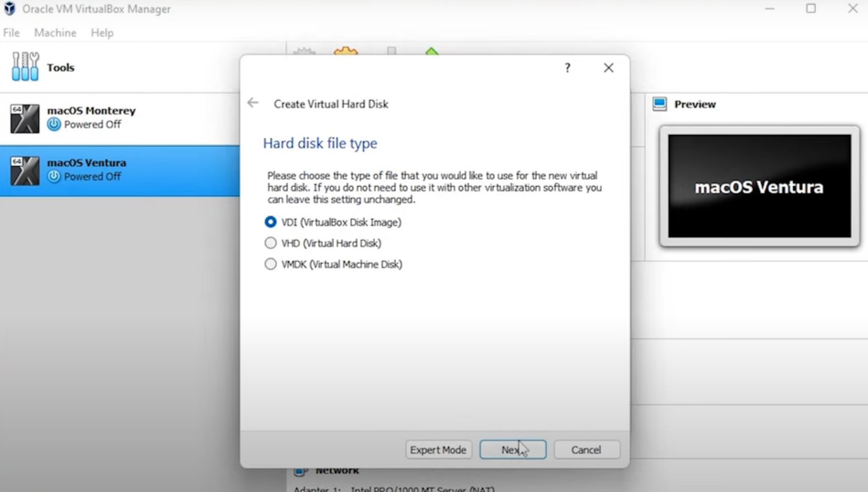Open the dialog's question mark help
This screenshot has width=868, height=492.
pyautogui.click(x=567, y=68)
